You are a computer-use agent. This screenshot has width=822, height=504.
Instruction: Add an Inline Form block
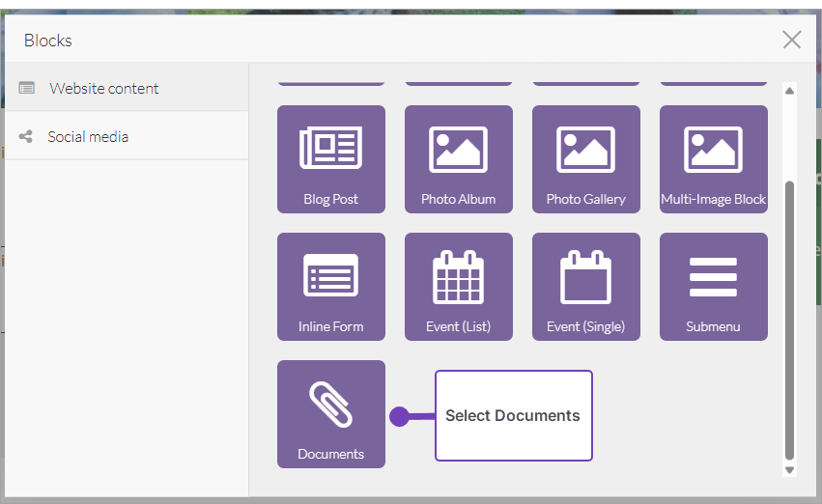coord(330,286)
